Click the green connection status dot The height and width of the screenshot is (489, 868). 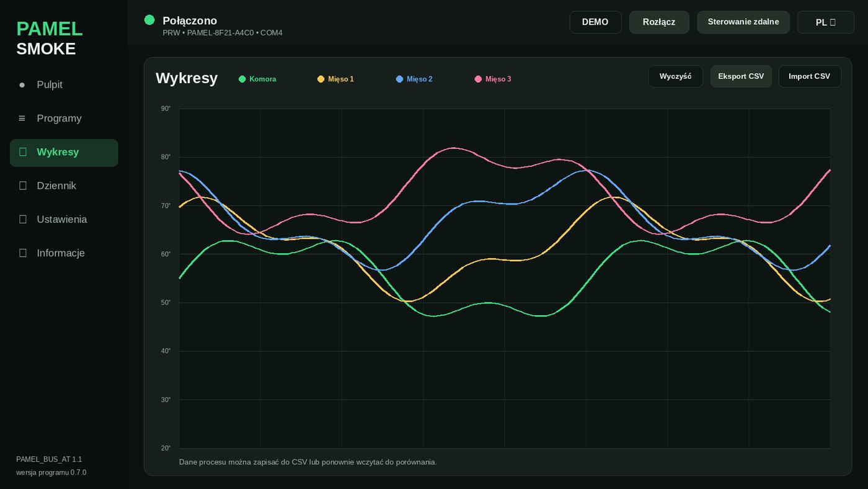click(x=149, y=20)
